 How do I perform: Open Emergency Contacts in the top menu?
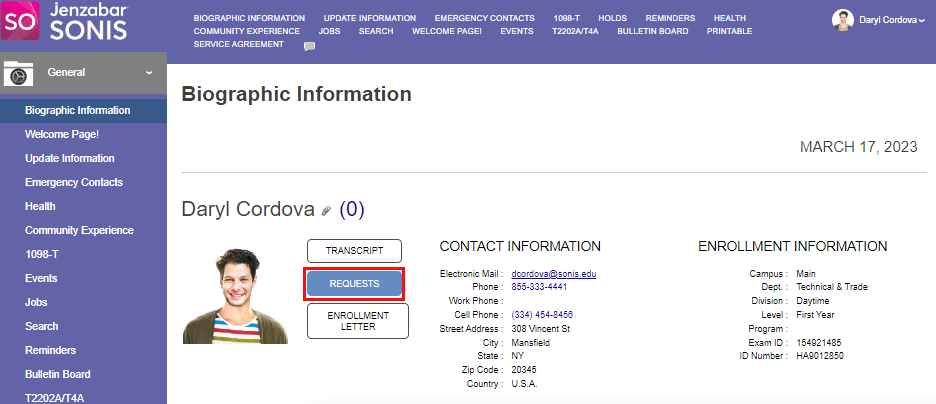point(485,18)
